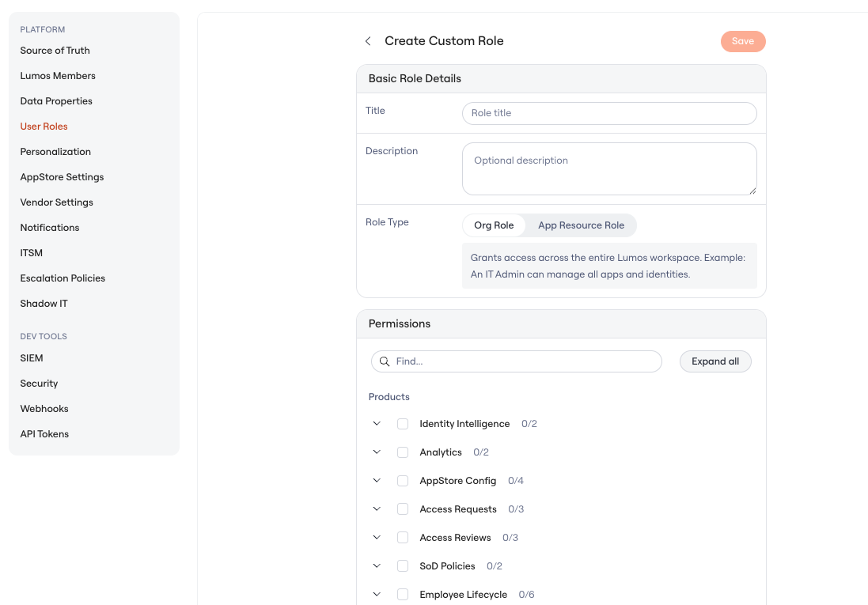Expand the SoD Policies group

coord(377,565)
